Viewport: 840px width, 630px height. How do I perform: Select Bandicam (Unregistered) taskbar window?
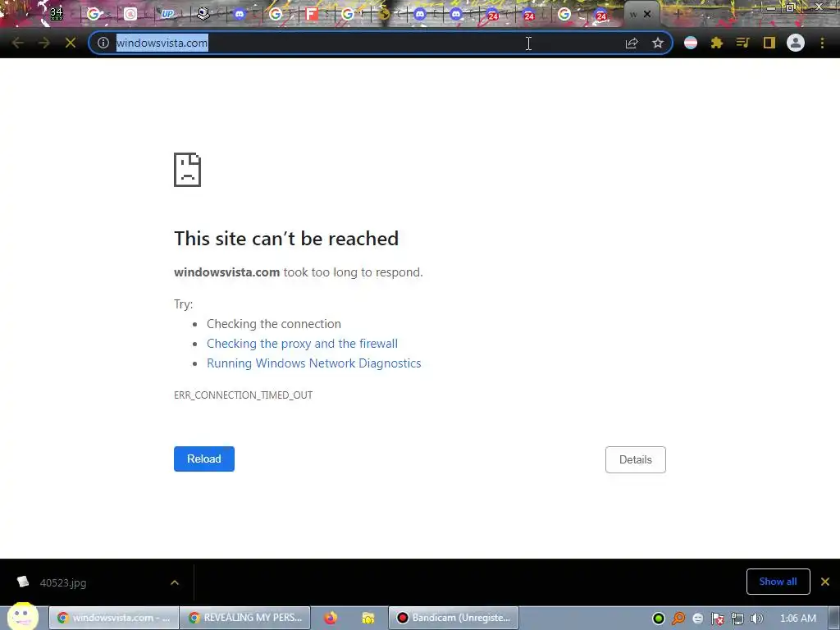[x=453, y=618]
